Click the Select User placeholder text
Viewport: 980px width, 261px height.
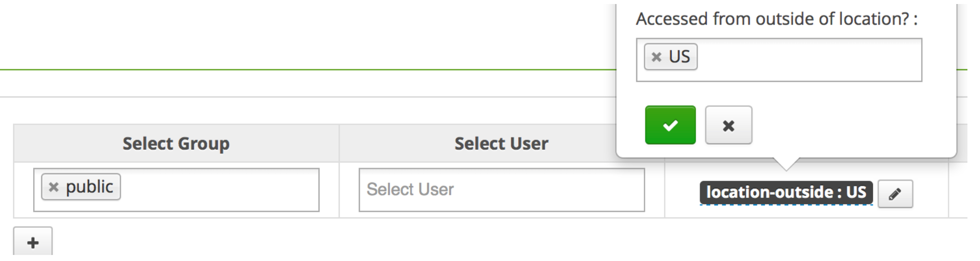[x=410, y=190]
